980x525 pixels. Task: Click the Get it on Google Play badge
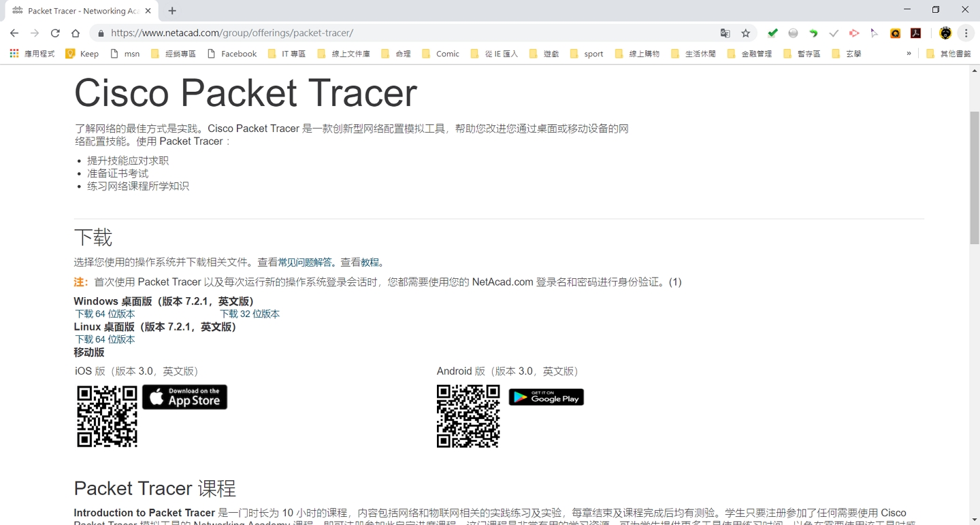pos(546,397)
